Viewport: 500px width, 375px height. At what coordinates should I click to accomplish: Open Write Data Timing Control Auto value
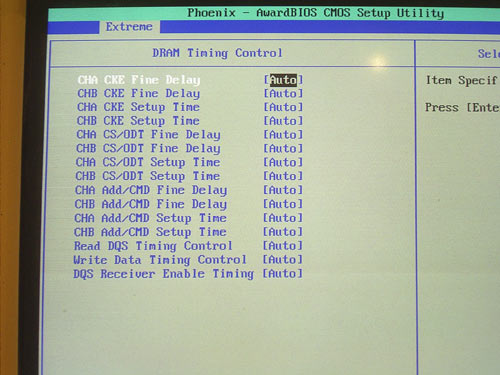(x=283, y=260)
